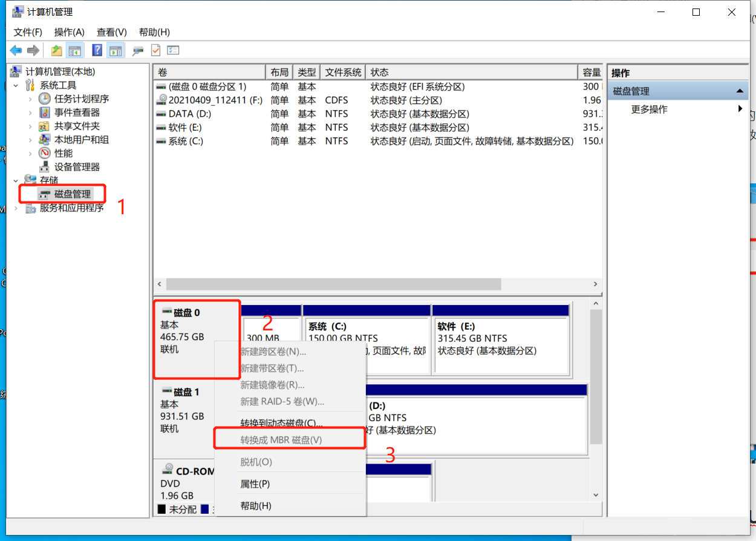The width and height of the screenshot is (756, 541).
Task: Open Device Manager (设备管理器) in tree
Action: pyautogui.click(x=77, y=167)
